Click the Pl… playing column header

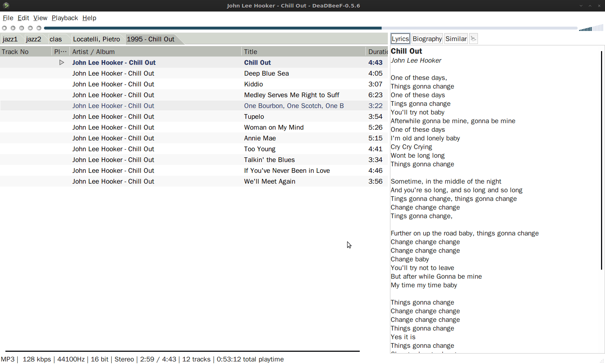point(60,52)
